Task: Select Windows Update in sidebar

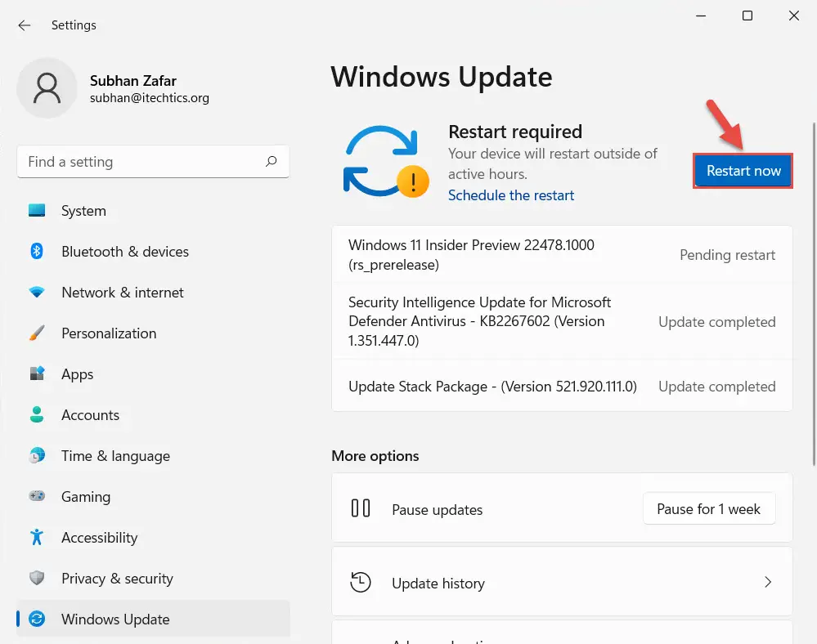Action: point(153,619)
